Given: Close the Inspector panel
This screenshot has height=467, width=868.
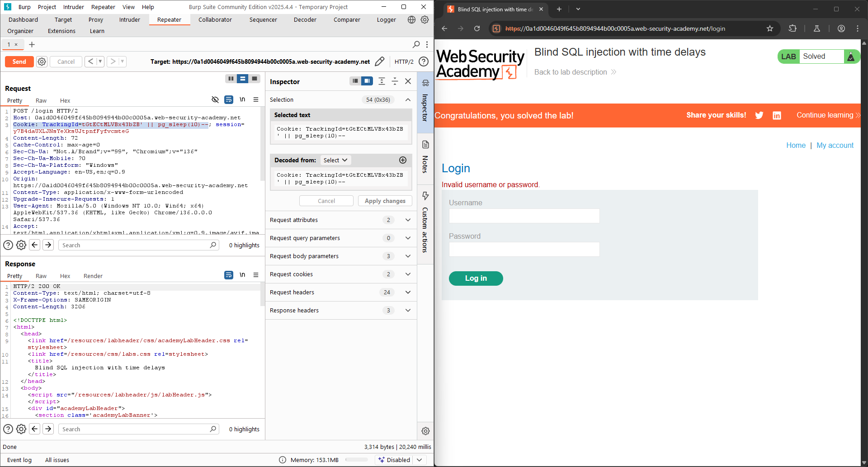Looking at the screenshot, I should [408, 81].
